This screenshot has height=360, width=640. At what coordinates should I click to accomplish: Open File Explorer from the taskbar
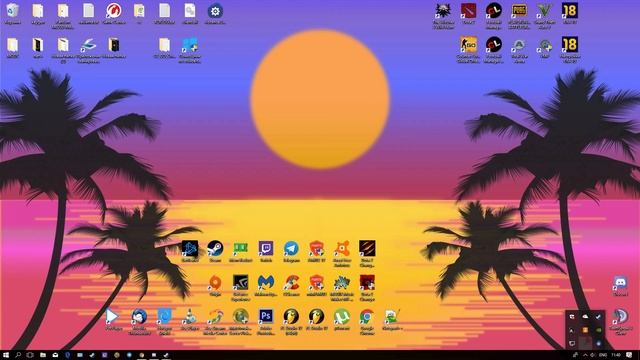42,355
